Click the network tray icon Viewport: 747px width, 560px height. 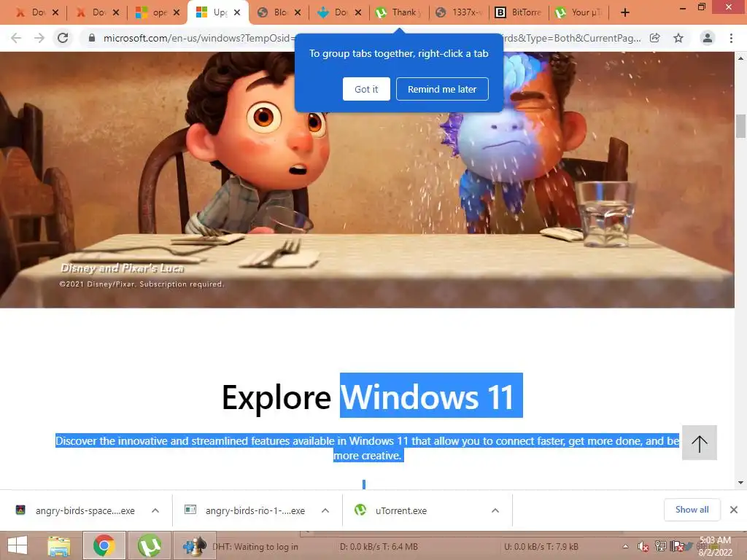pyautogui.click(x=660, y=546)
